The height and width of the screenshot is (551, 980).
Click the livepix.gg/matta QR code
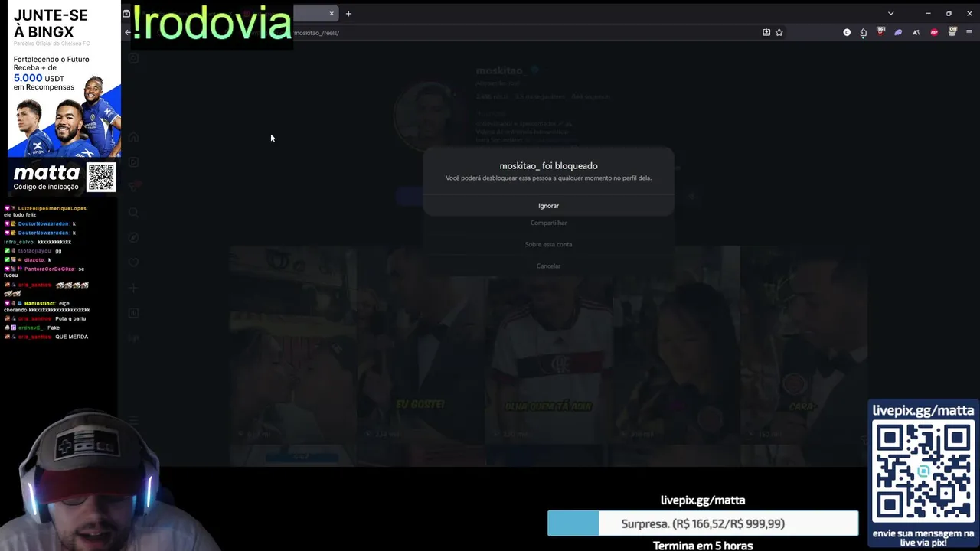click(923, 472)
